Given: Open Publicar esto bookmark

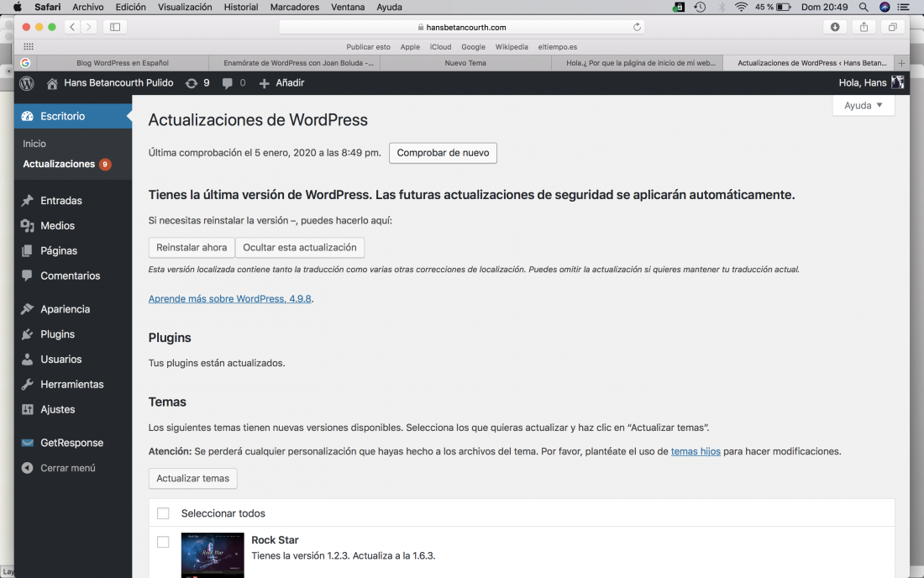Looking at the screenshot, I should point(368,47).
